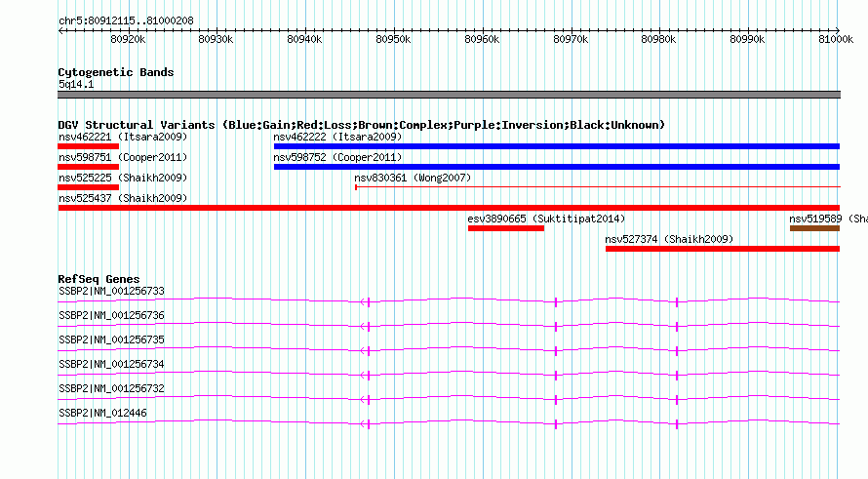This screenshot has height=479, width=868.
Task: Click the 80940k ruler tick label
Action: [x=304, y=39]
